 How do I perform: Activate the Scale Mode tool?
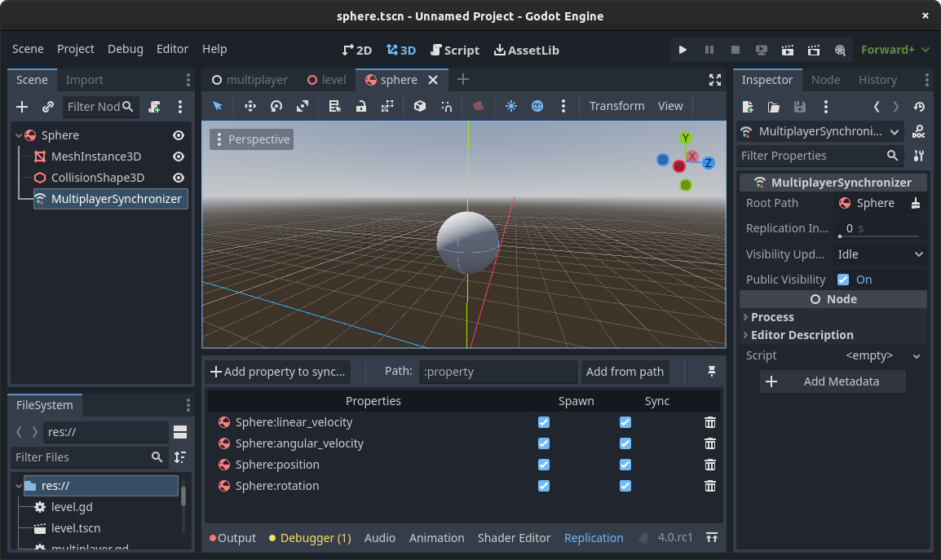tap(303, 106)
